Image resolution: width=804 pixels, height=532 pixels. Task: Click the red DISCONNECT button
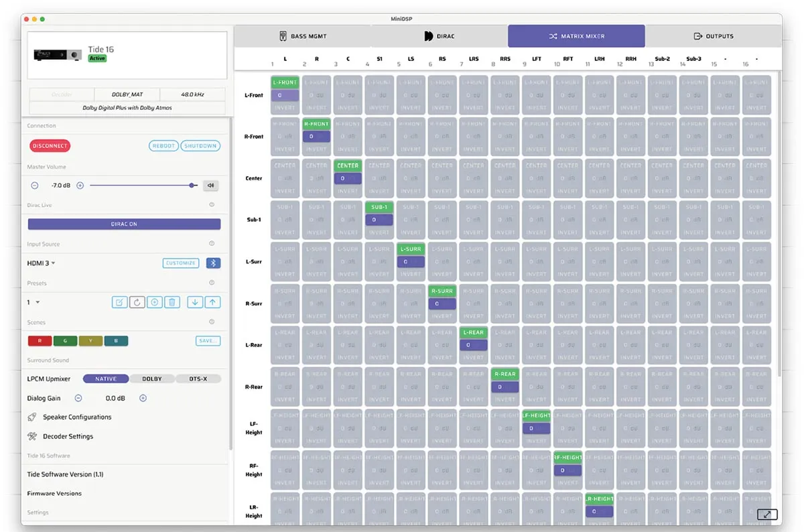50,146
